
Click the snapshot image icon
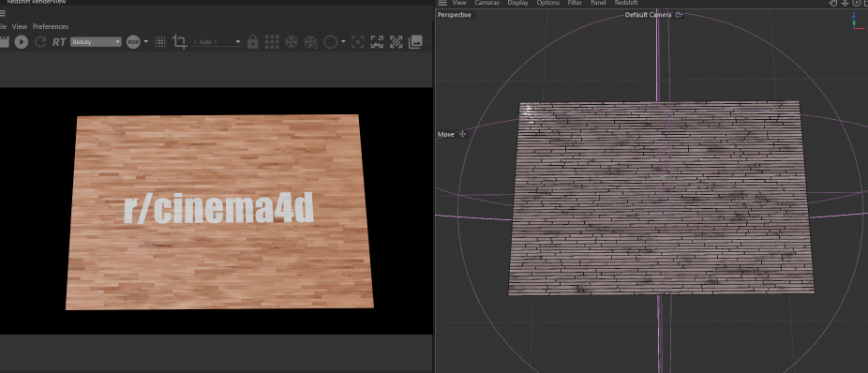click(416, 41)
